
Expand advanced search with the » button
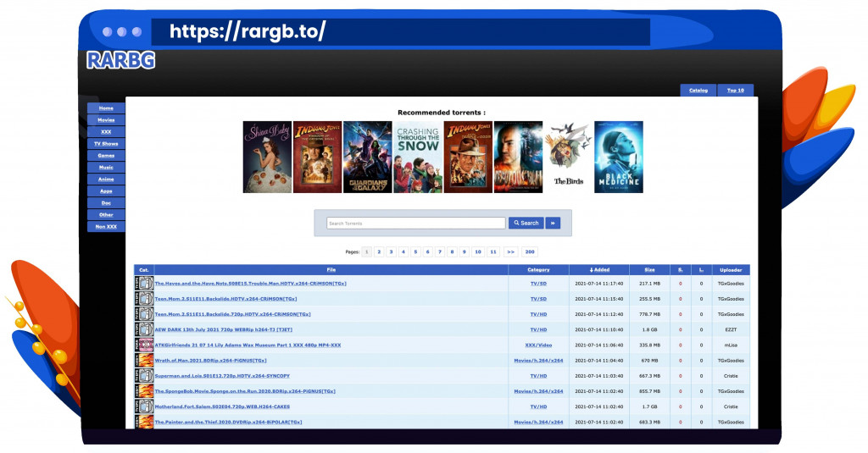pyautogui.click(x=553, y=223)
